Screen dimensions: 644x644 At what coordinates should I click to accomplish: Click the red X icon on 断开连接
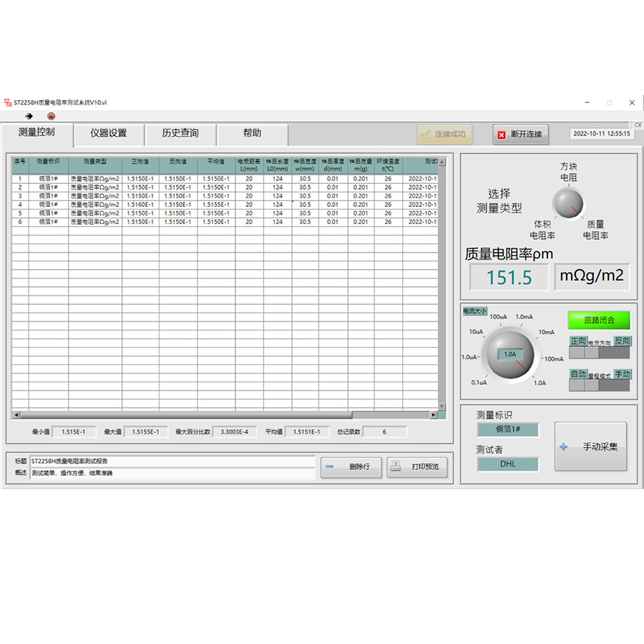[x=502, y=135]
